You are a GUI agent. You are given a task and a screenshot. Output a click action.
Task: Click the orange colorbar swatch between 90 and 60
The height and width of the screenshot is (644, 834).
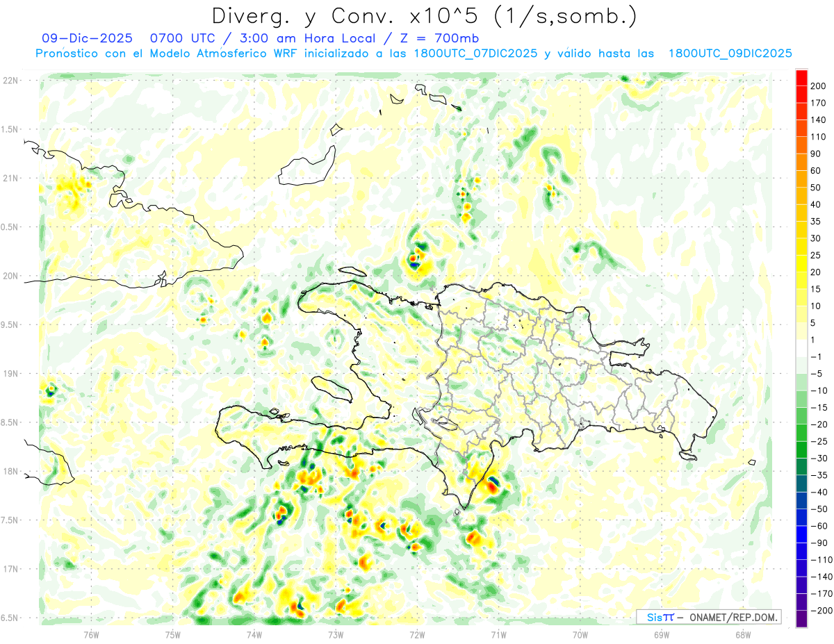(801, 163)
